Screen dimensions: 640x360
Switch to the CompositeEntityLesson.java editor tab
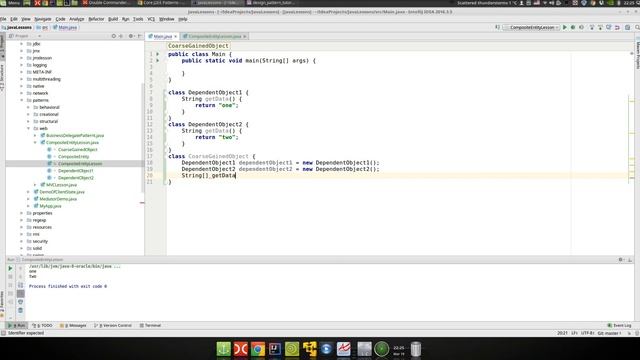(214, 36)
